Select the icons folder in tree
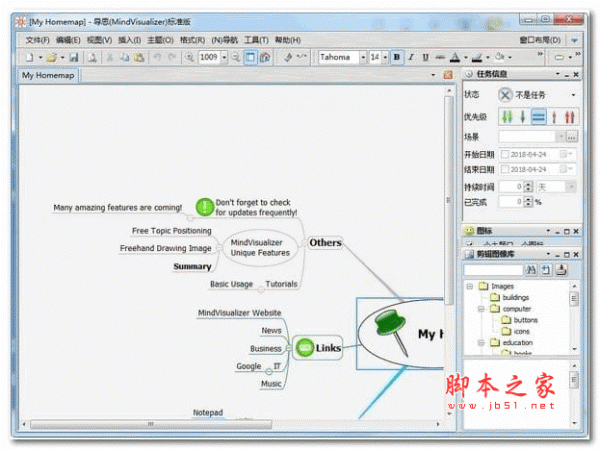 (522, 331)
